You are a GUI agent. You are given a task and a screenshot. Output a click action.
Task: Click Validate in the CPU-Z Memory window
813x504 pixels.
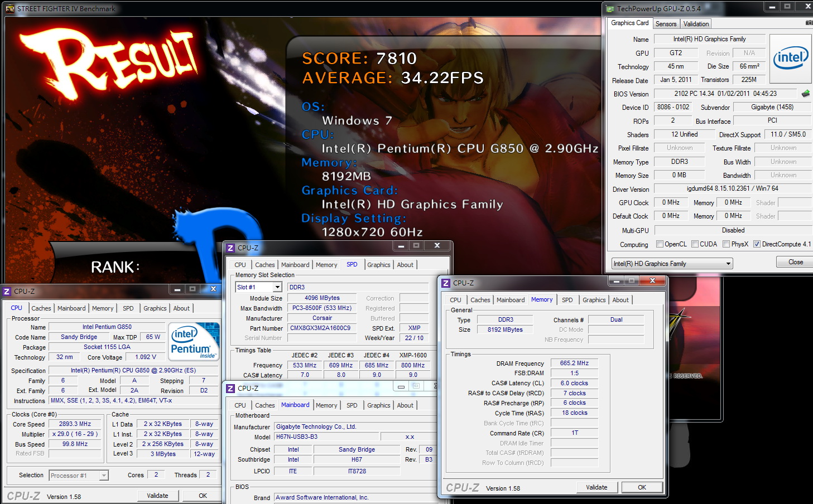[596, 487]
